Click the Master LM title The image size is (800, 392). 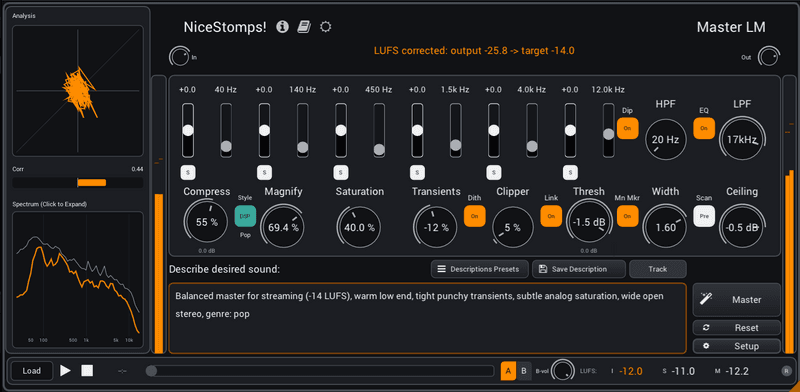coord(731,27)
